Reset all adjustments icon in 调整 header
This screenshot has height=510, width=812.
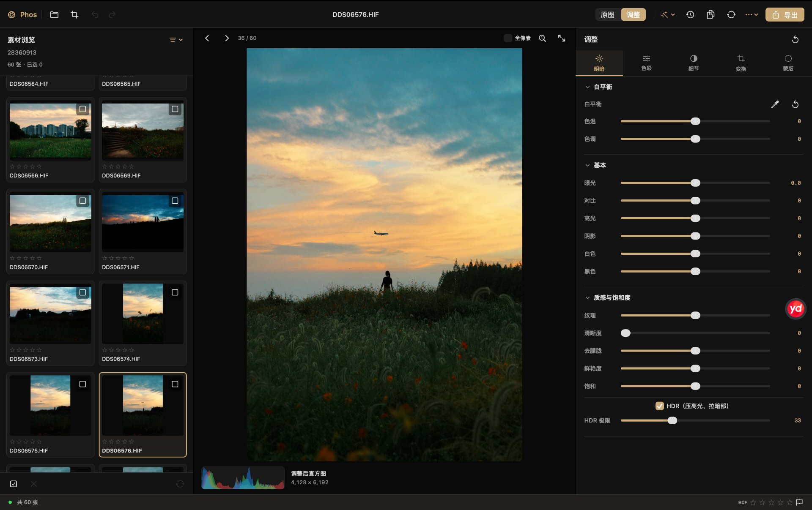pyautogui.click(x=795, y=39)
